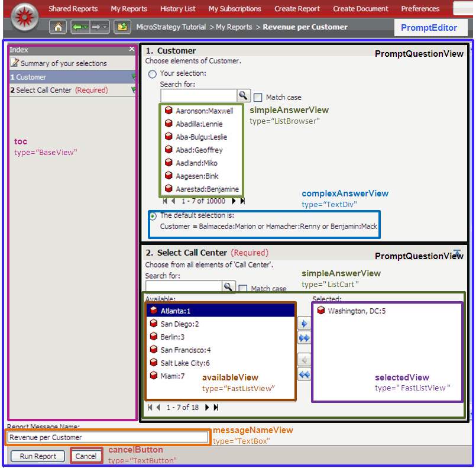The height and width of the screenshot is (468, 476).
Task: Click the Run Report button
Action: tap(38, 456)
